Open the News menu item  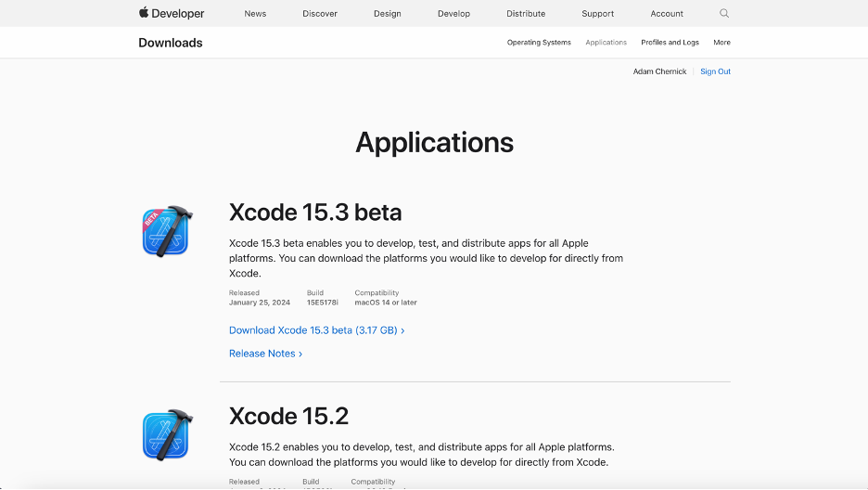(255, 14)
